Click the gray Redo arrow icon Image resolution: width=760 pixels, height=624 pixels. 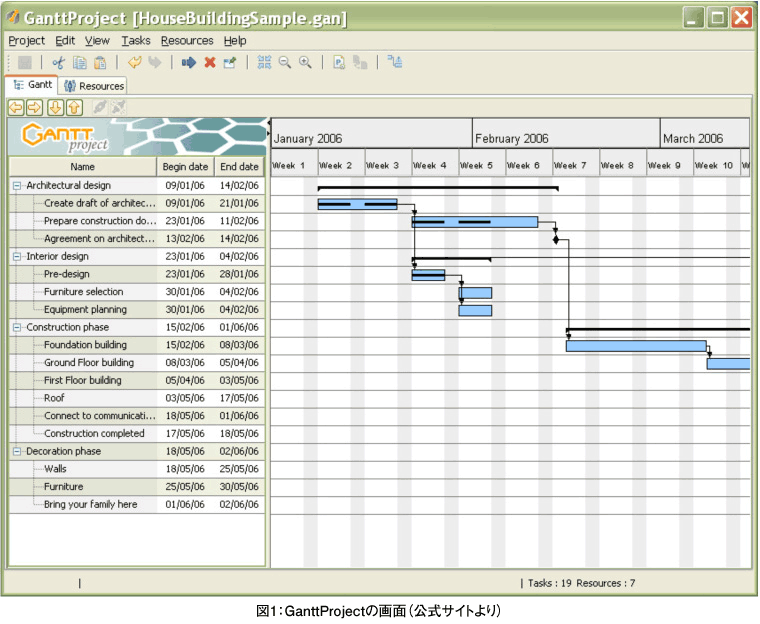point(155,62)
